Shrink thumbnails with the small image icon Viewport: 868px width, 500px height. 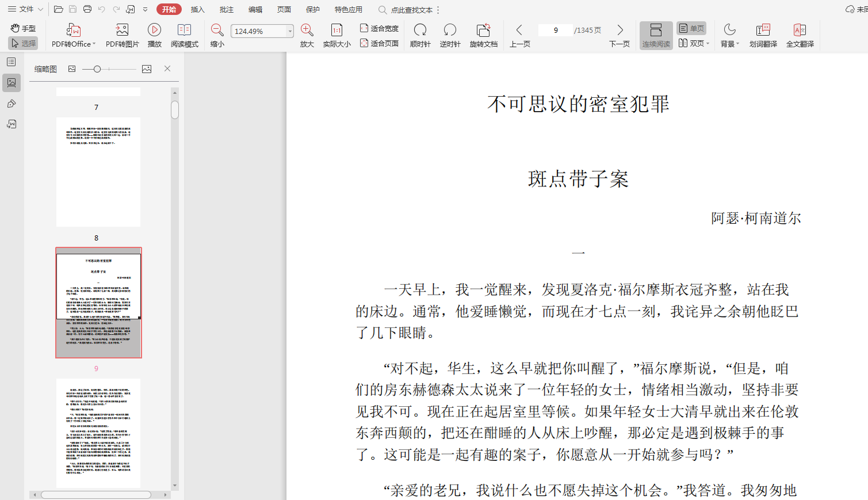click(72, 69)
